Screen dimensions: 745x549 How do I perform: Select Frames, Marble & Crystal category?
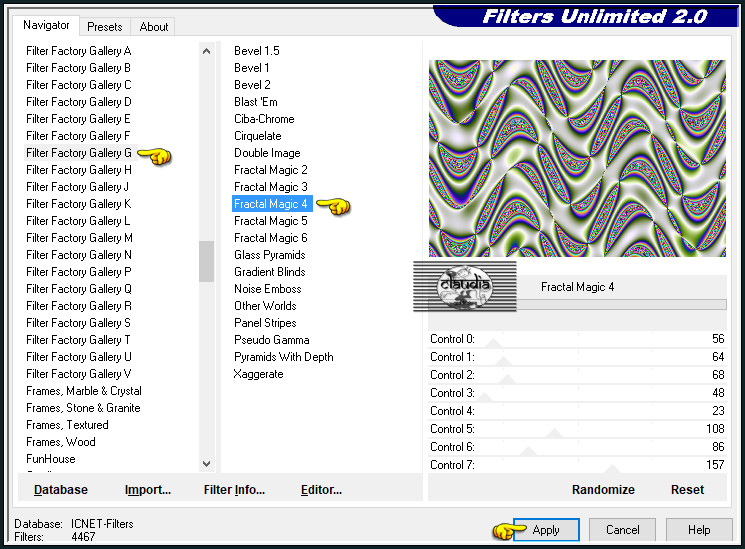pyautogui.click(x=84, y=391)
